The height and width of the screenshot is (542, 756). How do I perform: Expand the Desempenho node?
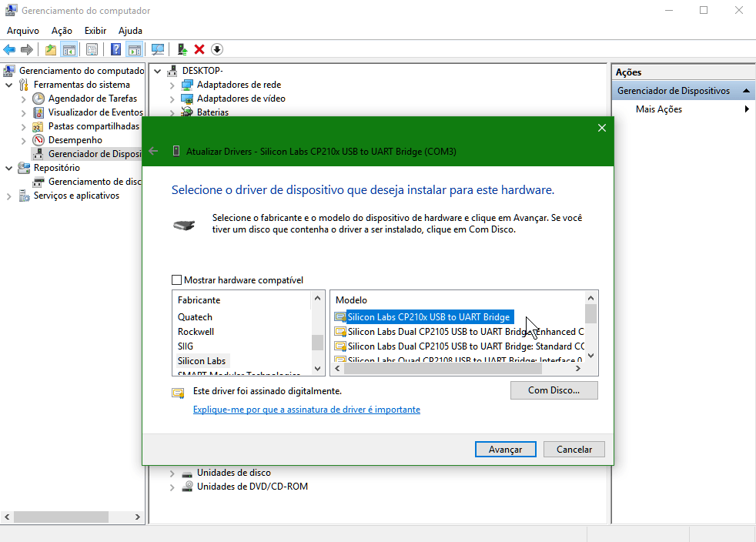pyautogui.click(x=24, y=140)
